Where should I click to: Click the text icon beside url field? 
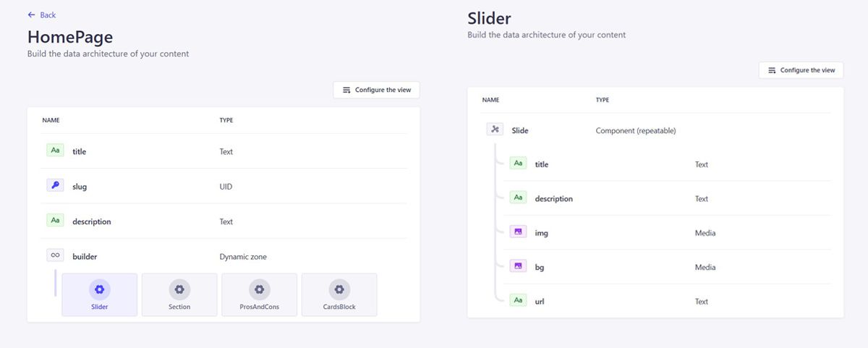[x=518, y=300]
